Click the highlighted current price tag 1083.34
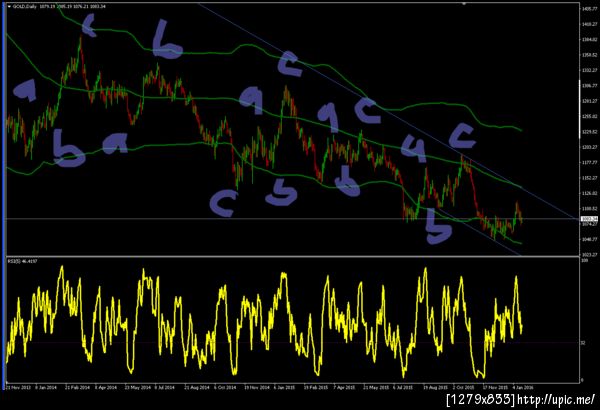 [587, 219]
